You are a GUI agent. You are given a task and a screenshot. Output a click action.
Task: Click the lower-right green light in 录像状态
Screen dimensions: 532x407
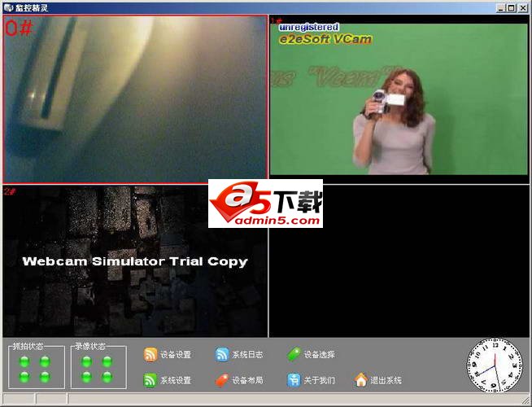(x=107, y=377)
